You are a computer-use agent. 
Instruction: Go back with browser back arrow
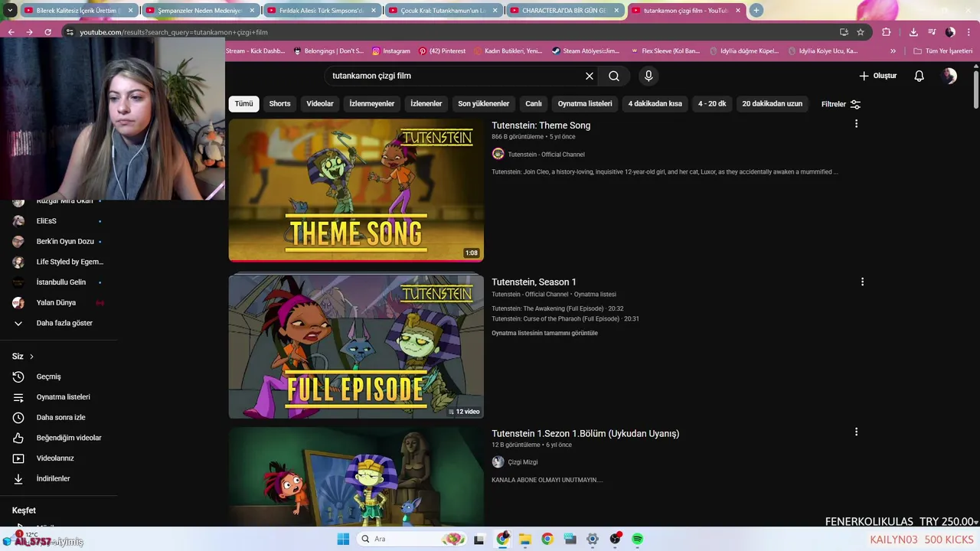coord(11,32)
